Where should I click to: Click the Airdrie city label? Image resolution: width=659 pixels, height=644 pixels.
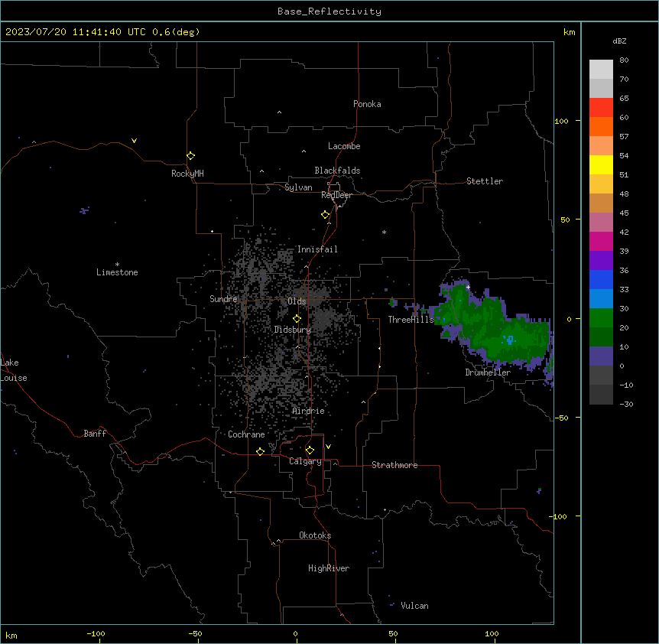click(309, 411)
